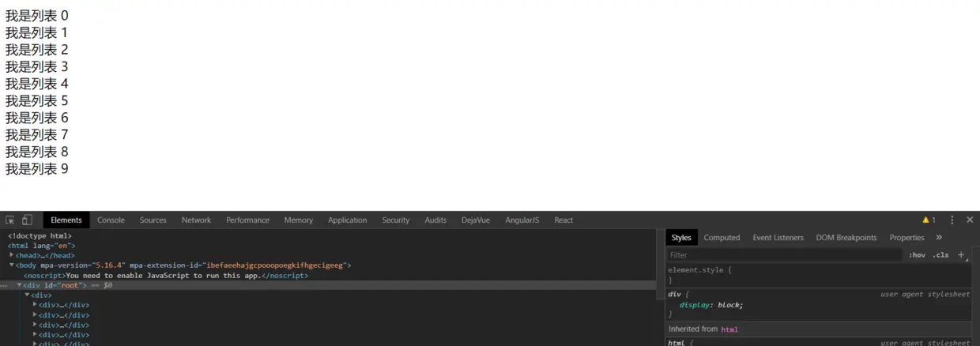The image size is (980, 346).
Task: Click the div selector in Styles pane
Action: coord(673,294)
